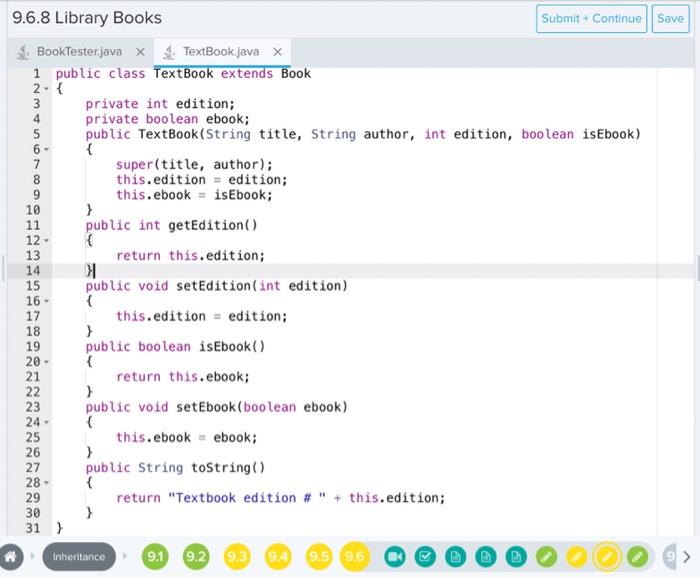Open the highlighted ringed yellow pencil exercise

(607, 557)
